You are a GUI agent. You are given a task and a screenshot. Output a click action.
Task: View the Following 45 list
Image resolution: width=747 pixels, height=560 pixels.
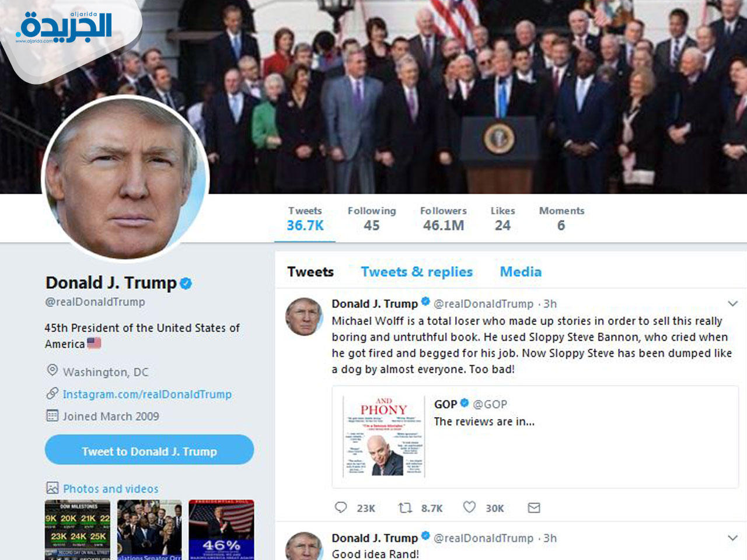pos(372,219)
